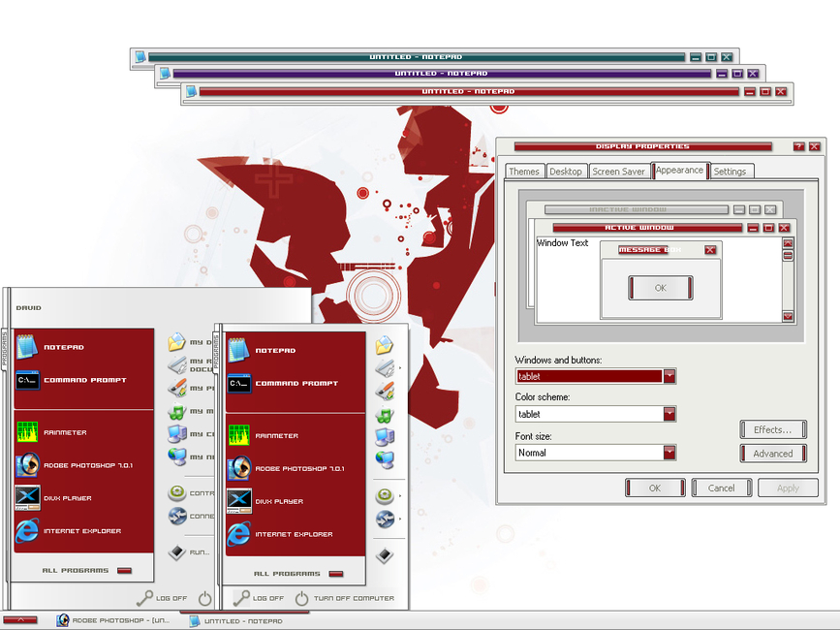Switch to the Screen Saver tab
The width and height of the screenshot is (840, 630).
[x=619, y=172]
